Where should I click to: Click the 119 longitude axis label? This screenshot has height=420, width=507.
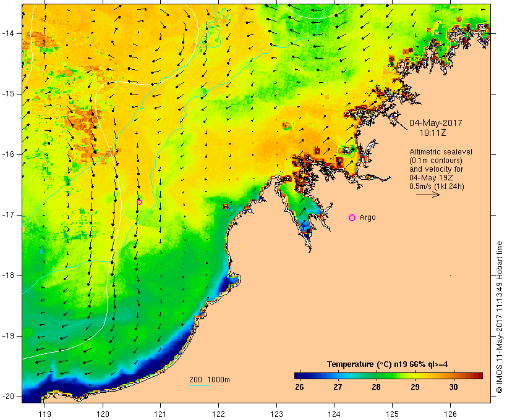coord(45,414)
